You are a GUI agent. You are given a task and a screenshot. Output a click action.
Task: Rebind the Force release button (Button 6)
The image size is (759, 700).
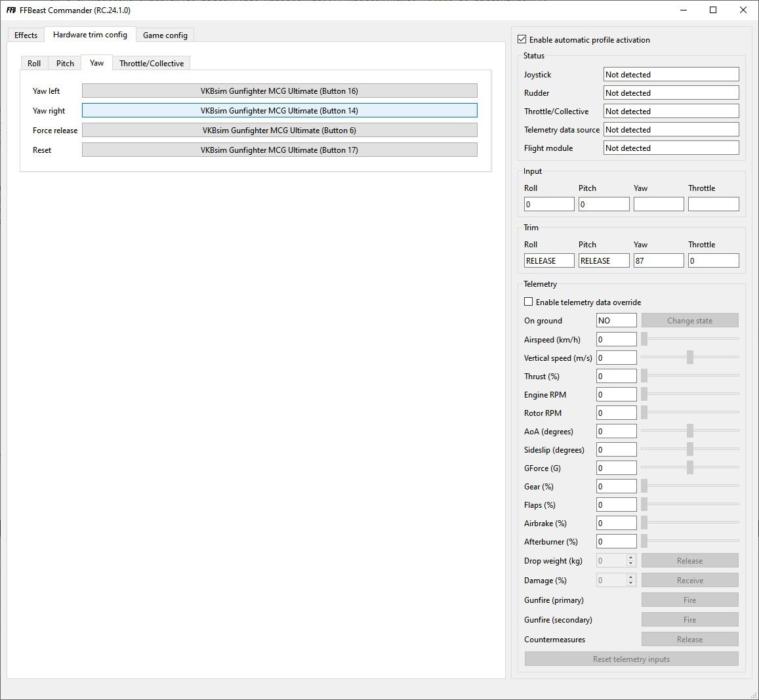click(x=279, y=130)
